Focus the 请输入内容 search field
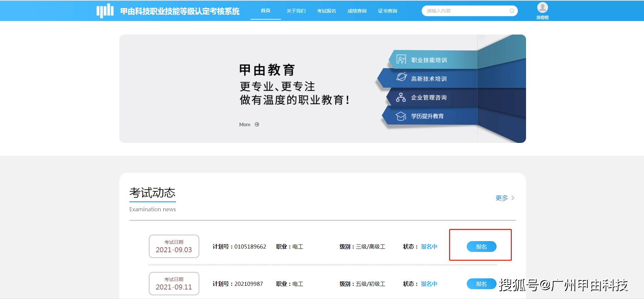 point(469,11)
